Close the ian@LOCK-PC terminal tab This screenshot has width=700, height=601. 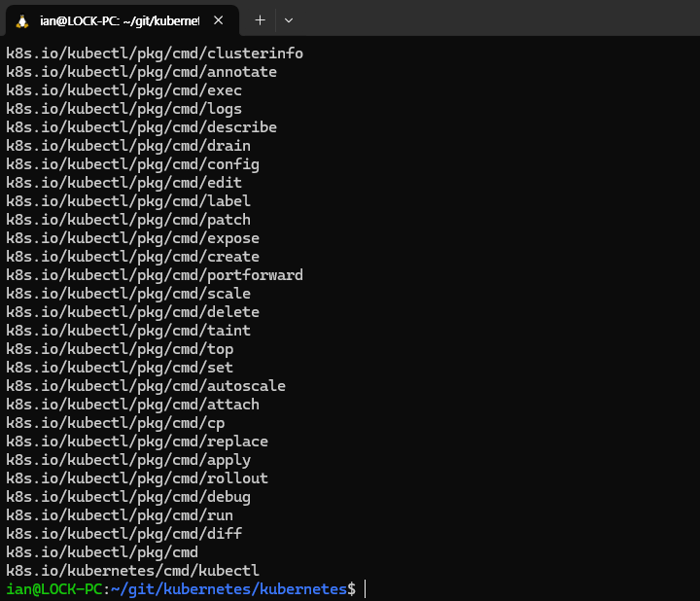(219, 20)
